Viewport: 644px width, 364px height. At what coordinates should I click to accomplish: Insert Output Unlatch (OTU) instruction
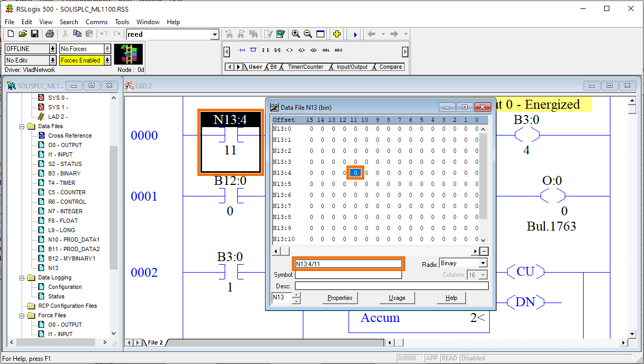(313, 50)
